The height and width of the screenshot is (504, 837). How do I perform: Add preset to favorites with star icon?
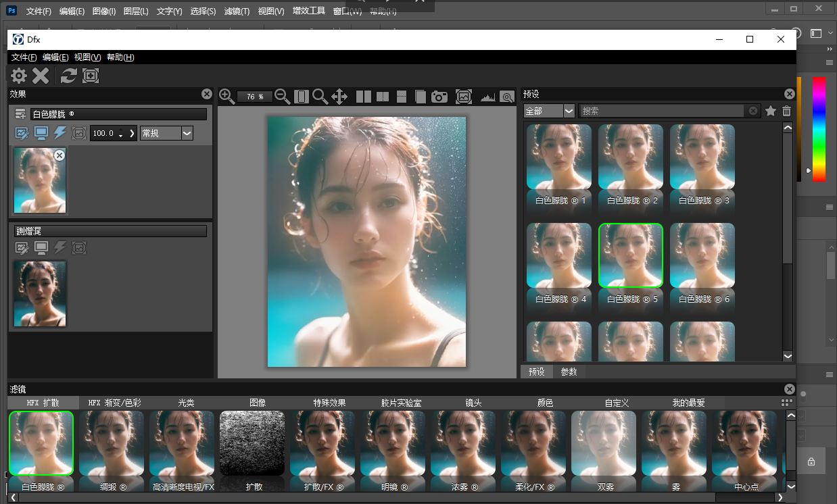(x=770, y=111)
